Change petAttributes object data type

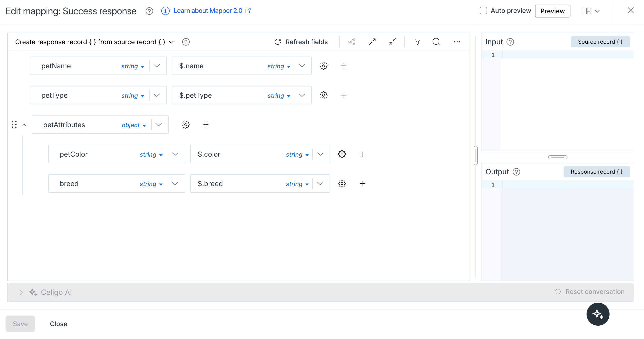(x=134, y=125)
